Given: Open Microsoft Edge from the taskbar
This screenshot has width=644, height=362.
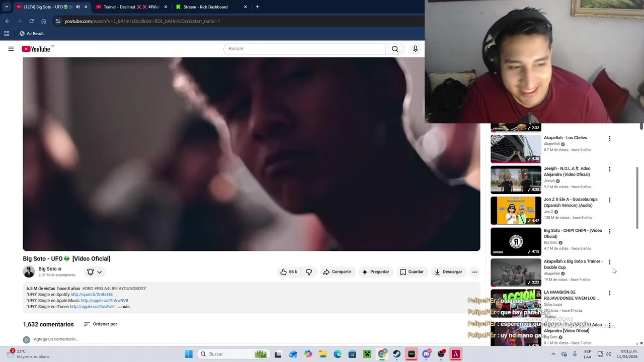Looking at the screenshot, I should coord(338,354).
